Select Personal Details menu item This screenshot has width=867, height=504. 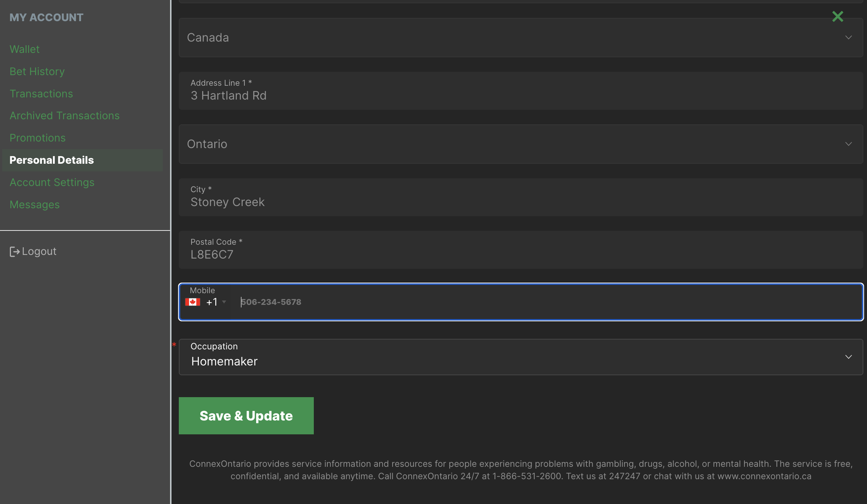51,160
